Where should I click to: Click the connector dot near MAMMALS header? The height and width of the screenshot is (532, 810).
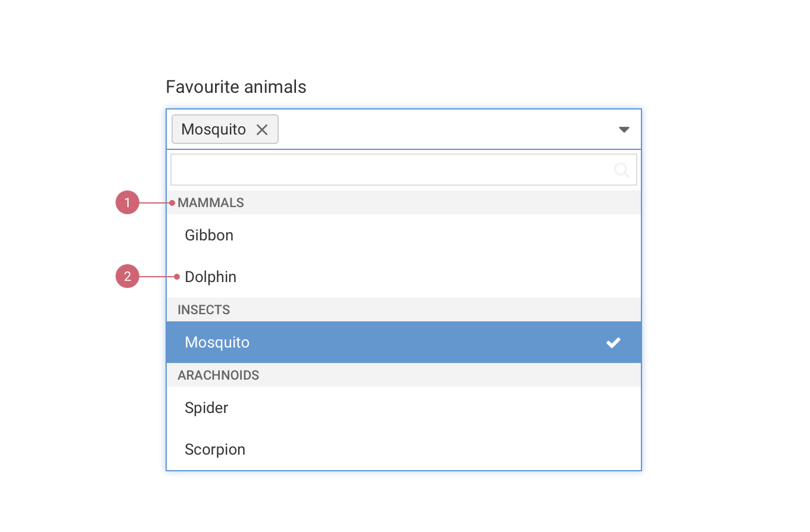[173, 202]
